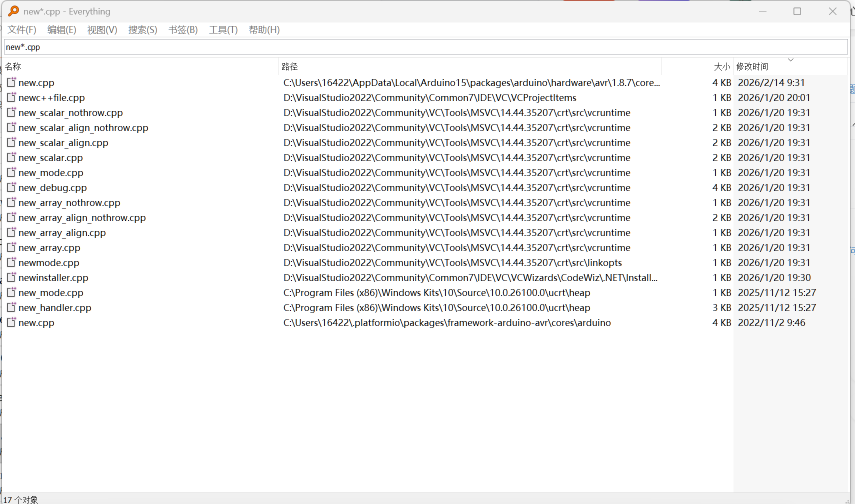Open the 编辑(E) menu
855x504 pixels.
coord(62,30)
